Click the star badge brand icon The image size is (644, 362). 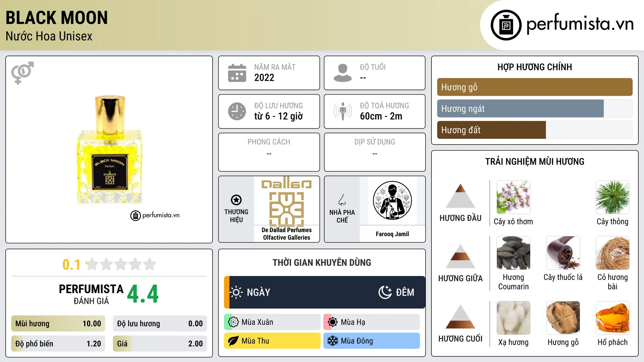(x=236, y=200)
